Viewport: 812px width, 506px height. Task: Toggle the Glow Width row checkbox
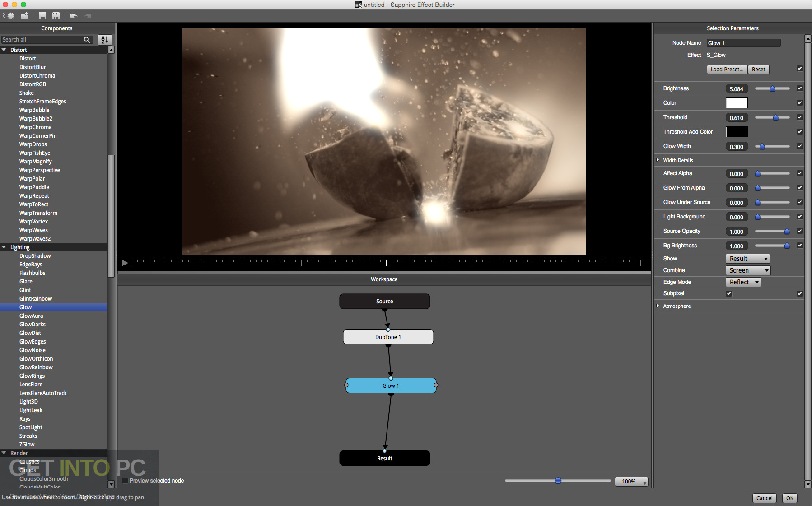[x=800, y=146]
